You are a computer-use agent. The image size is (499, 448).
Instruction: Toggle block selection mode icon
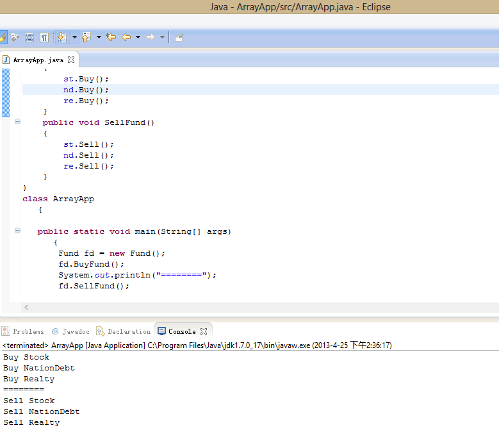pos(29,38)
